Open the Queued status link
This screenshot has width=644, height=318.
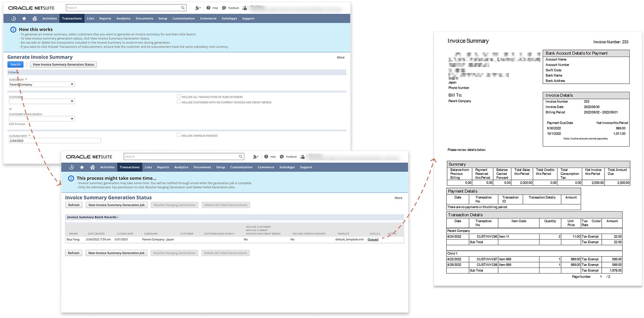(373, 239)
